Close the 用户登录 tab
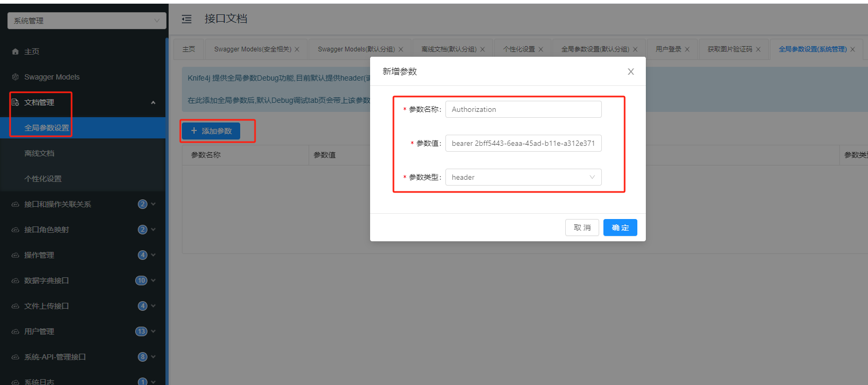The image size is (868, 385). tap(687, 49)
